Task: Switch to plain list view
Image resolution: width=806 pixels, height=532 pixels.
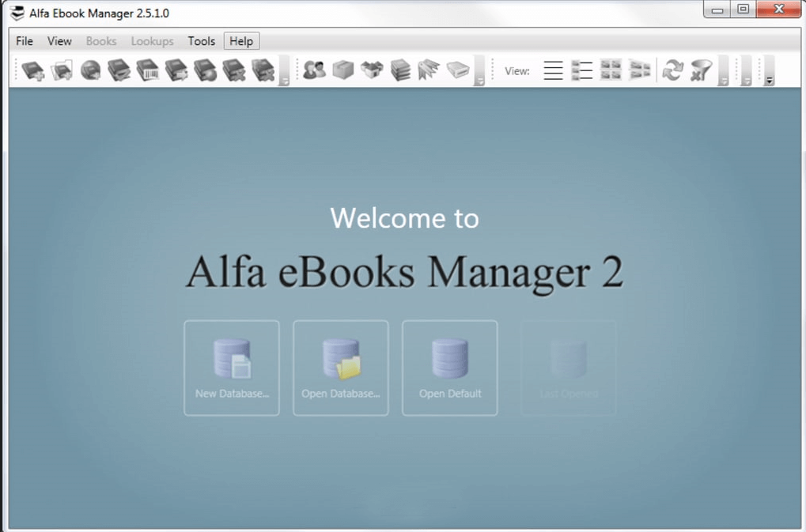Action: point(554,70)
